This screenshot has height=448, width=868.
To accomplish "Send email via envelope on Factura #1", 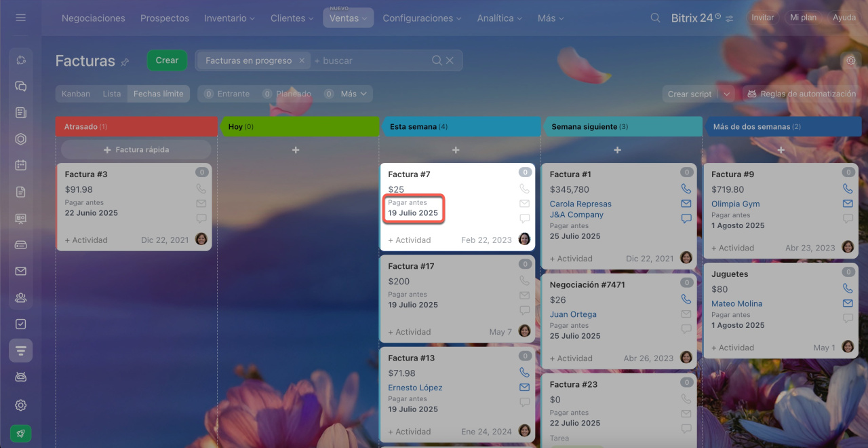I will pyautogui.click(x=686, y=204).
